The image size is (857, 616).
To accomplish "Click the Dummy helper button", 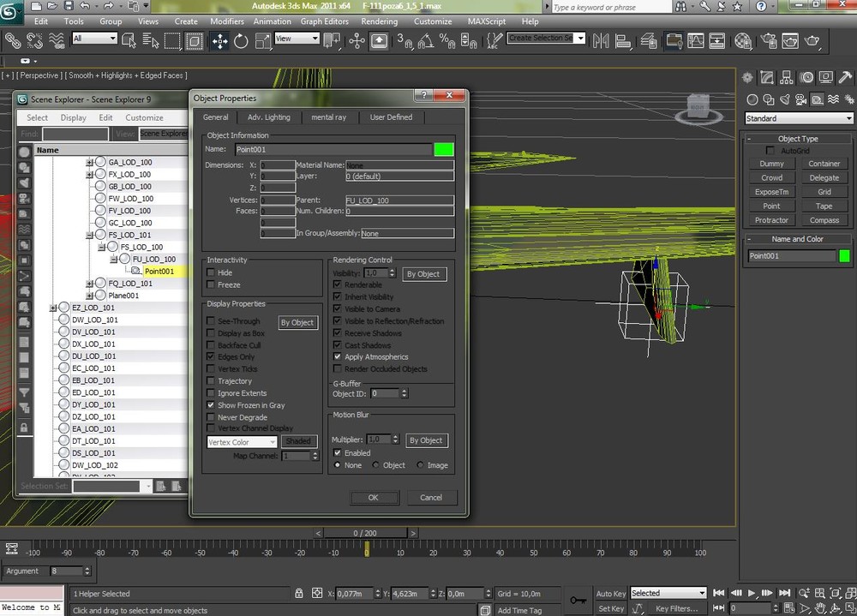I will pyautogui.click(x=771, y=164).
